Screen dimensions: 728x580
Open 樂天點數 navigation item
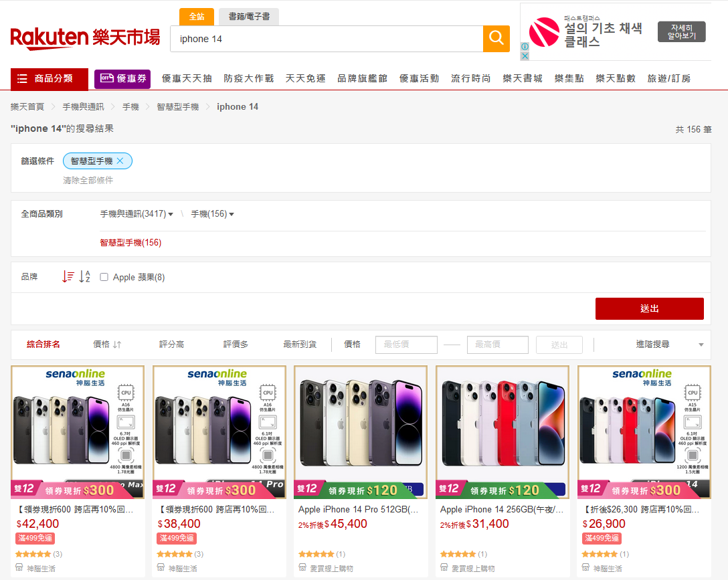pos(616,78)
